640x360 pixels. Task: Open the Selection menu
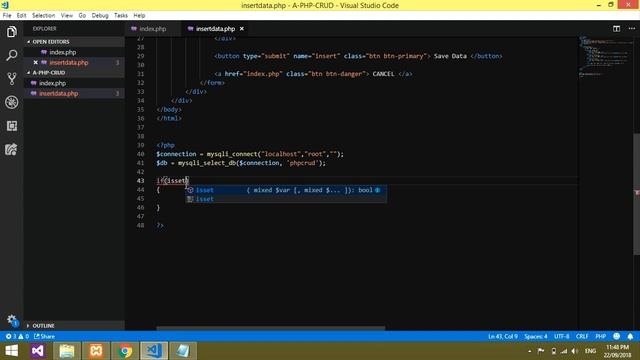click(x=43, y=16)
